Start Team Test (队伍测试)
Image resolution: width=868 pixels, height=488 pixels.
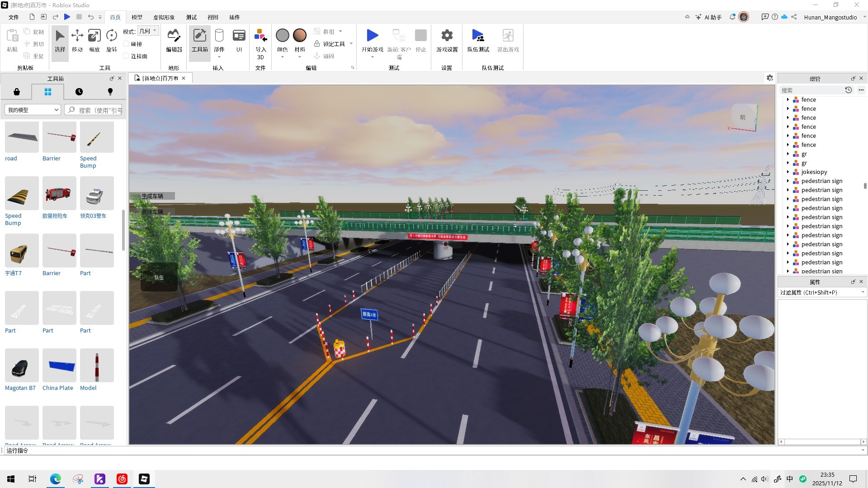click(478, 40)
